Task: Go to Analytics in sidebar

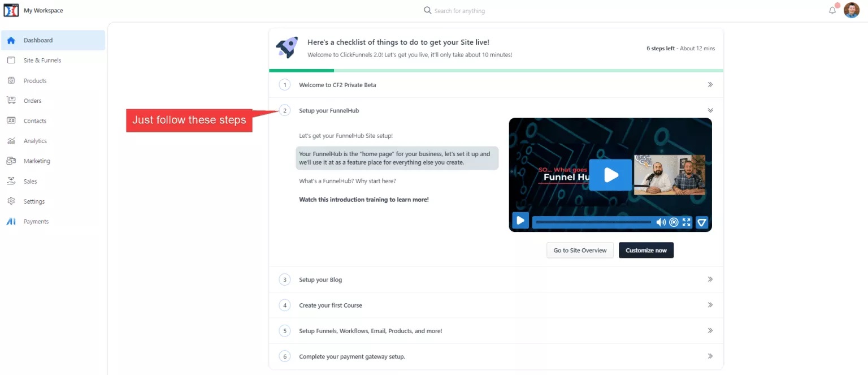Action: click(x=35, y=141)
